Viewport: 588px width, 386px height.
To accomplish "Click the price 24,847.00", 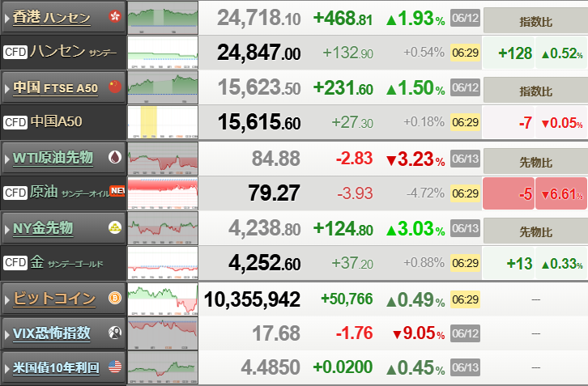I will 258,53.
